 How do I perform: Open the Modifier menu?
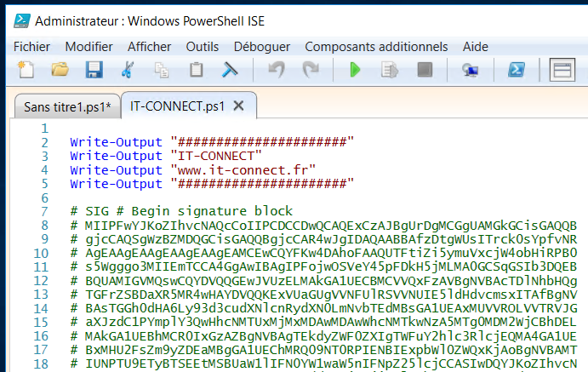[88, 47]
